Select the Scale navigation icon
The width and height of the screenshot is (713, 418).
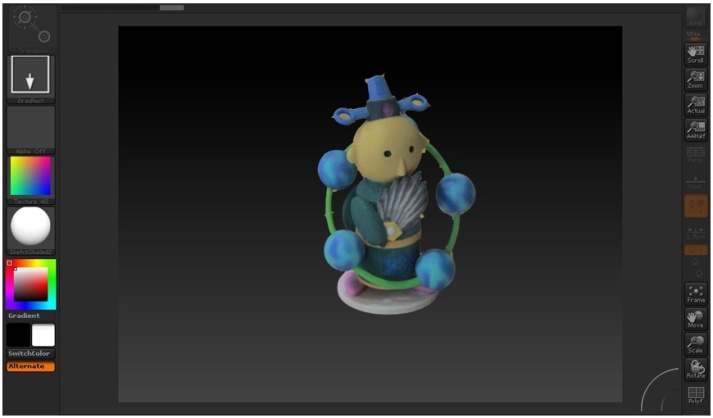(695, 344)
